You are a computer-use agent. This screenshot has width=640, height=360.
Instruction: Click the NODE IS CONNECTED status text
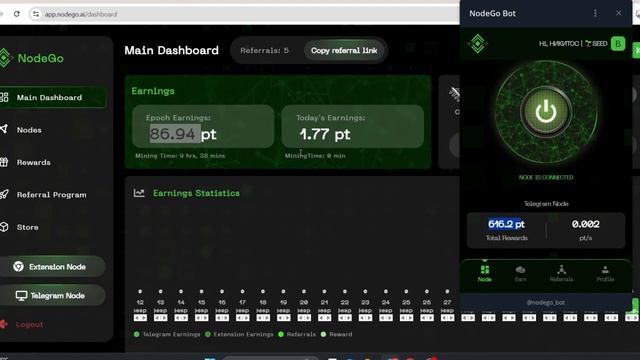(546, 177)
